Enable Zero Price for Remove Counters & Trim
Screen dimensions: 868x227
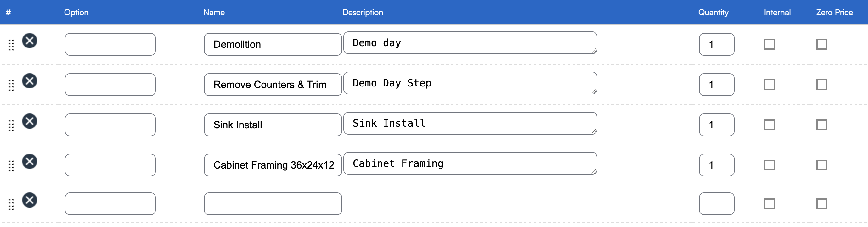(x=821, y=85)
